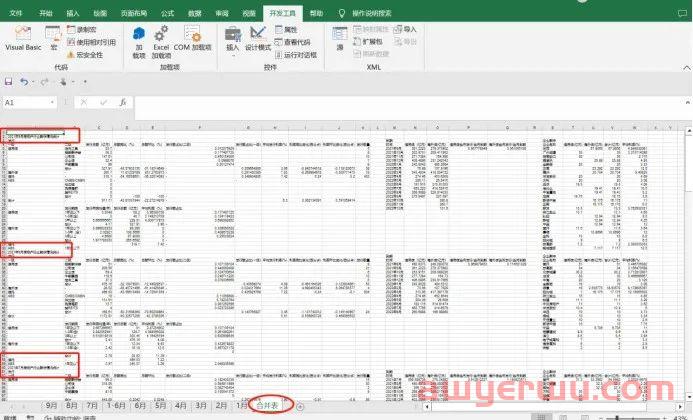This screenshot has width=693, height=420.
Task: Open the Visual Basic editor
Action: (x=23, y=38)
